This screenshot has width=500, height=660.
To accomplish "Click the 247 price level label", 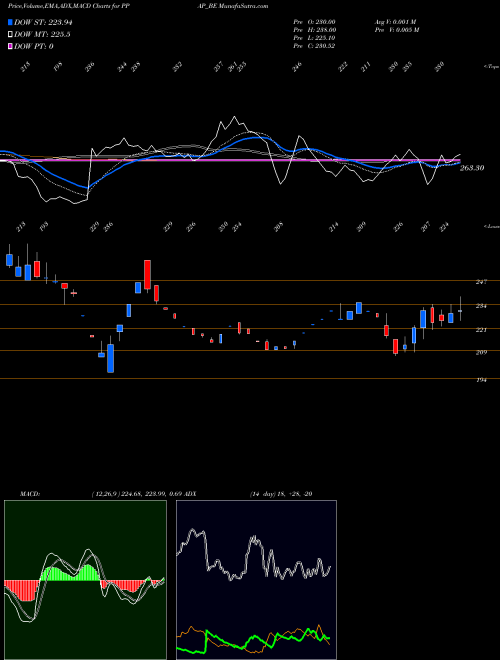I will pyautogui.click(x=481, y=282).
